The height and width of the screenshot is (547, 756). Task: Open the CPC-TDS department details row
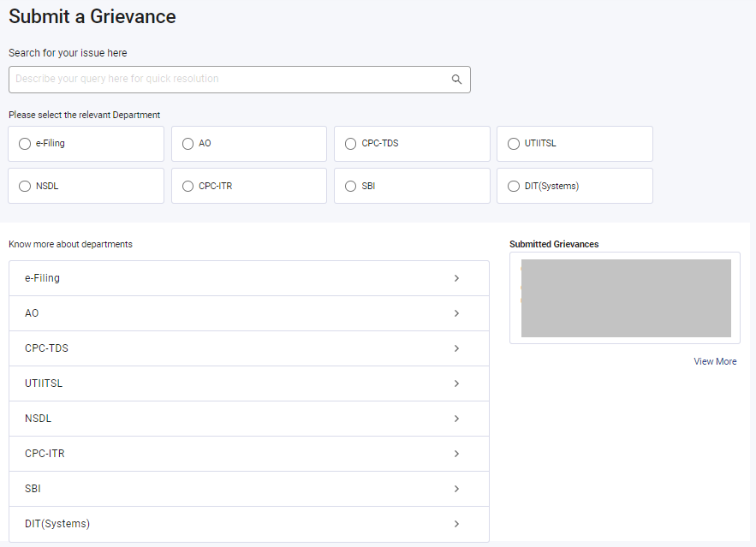tap(248, 348)
